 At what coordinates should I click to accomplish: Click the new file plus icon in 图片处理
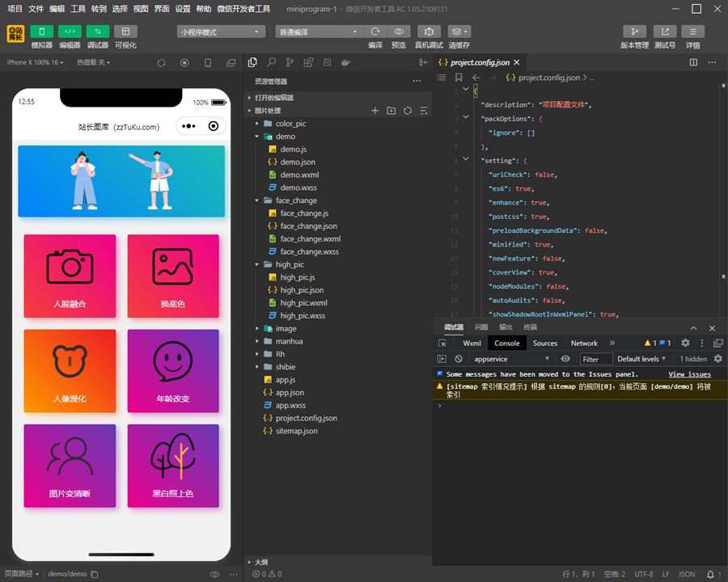[375, 111]
